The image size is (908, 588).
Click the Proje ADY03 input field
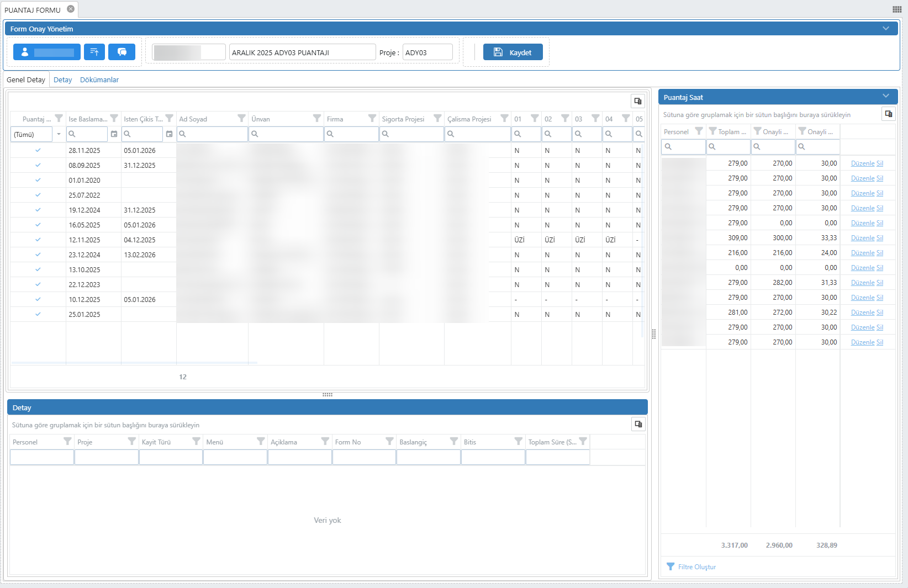427,52
